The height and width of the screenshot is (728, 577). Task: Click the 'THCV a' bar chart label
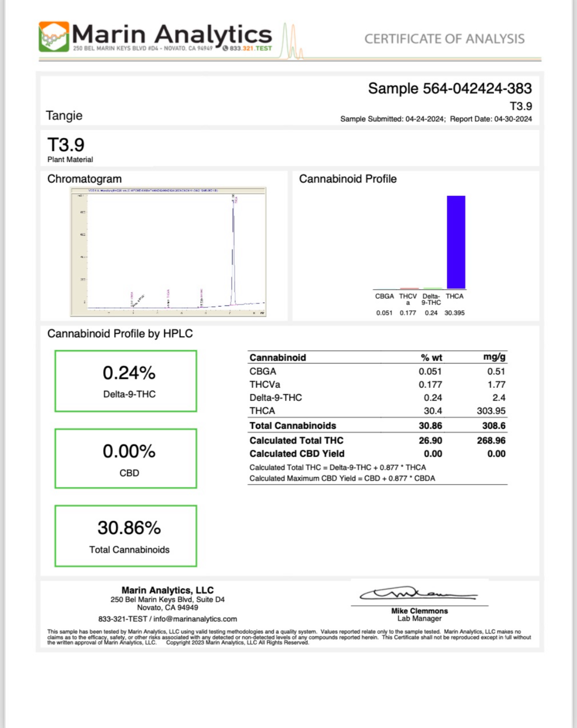tap(408, 299)
